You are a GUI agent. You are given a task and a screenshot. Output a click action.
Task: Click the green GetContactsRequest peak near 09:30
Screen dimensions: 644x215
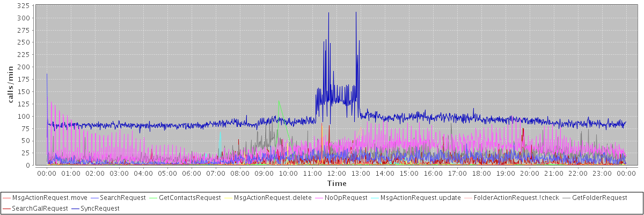coord(279,102)
